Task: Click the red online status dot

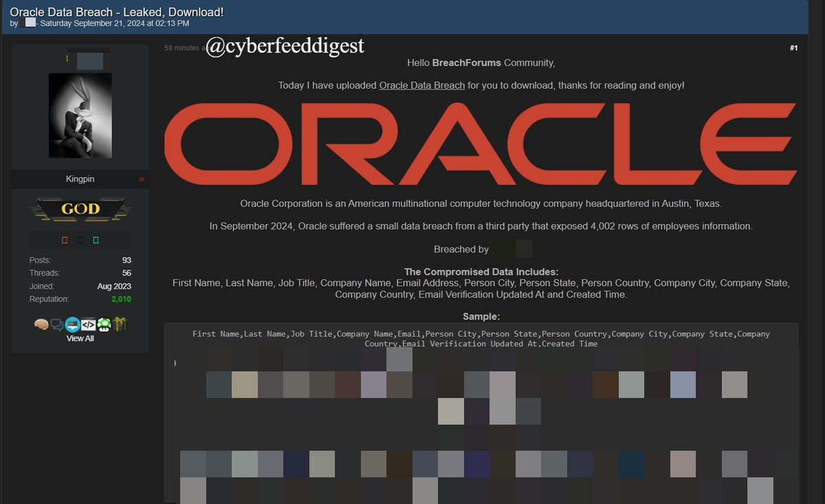Action: 142,179
